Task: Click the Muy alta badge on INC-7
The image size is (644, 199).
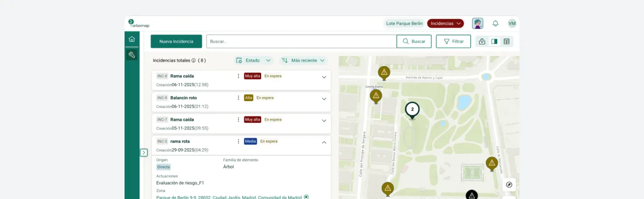Action: [252, 119]
